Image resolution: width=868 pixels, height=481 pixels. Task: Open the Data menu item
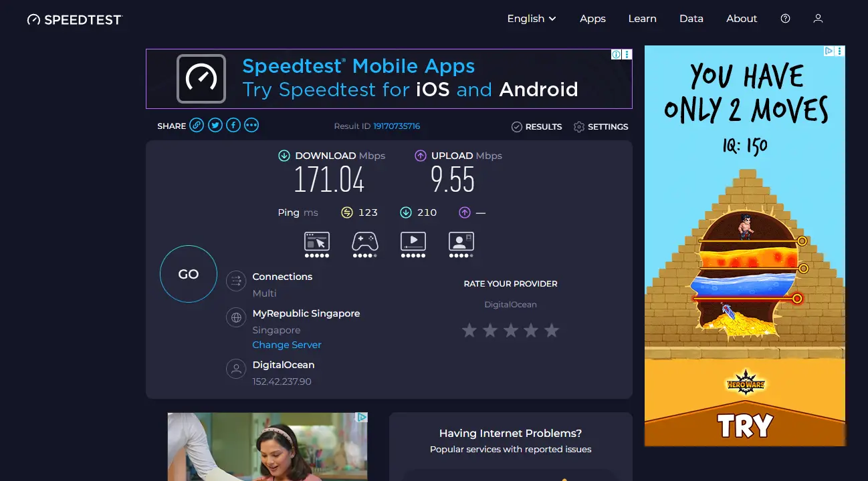tap(691, 19)
